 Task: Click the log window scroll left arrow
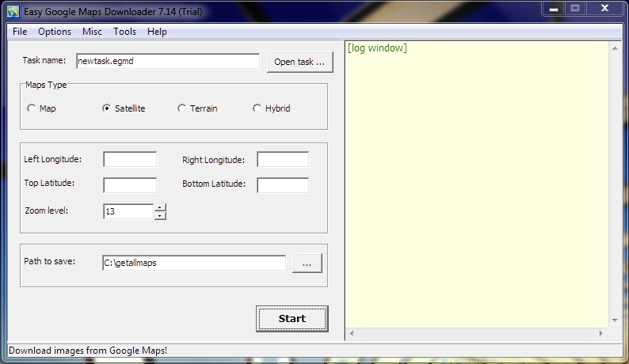coord(352,333)
